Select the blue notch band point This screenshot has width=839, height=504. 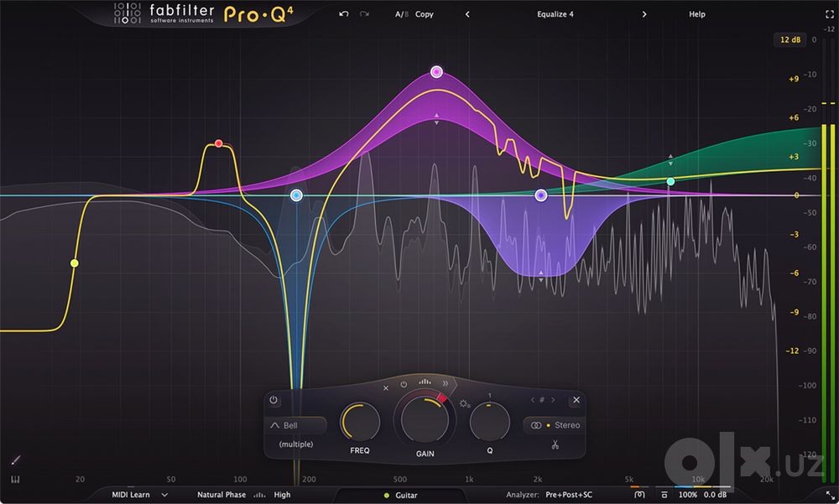296,195
